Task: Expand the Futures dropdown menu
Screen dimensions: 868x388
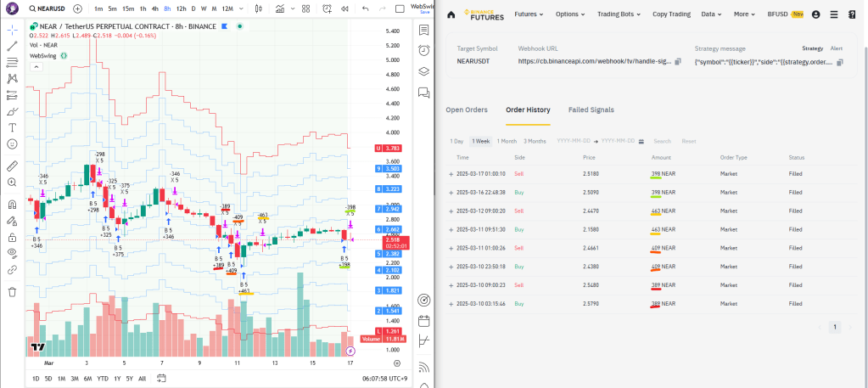Action: coord(529,14)
